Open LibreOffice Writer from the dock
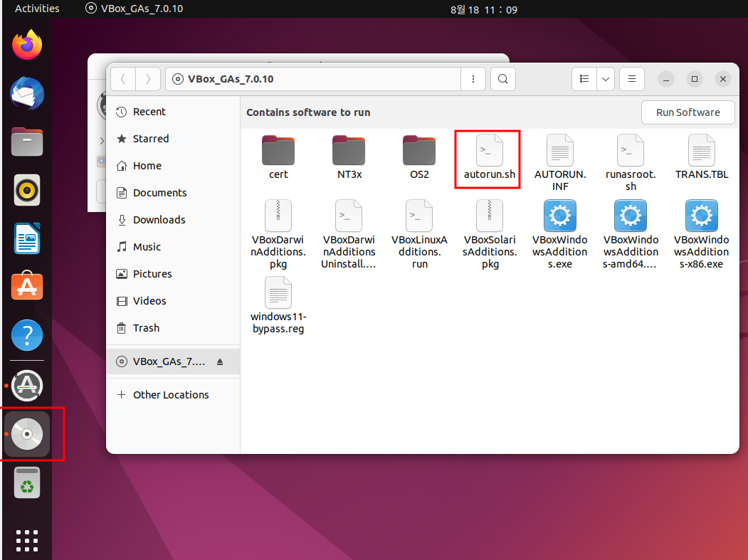 27,238
